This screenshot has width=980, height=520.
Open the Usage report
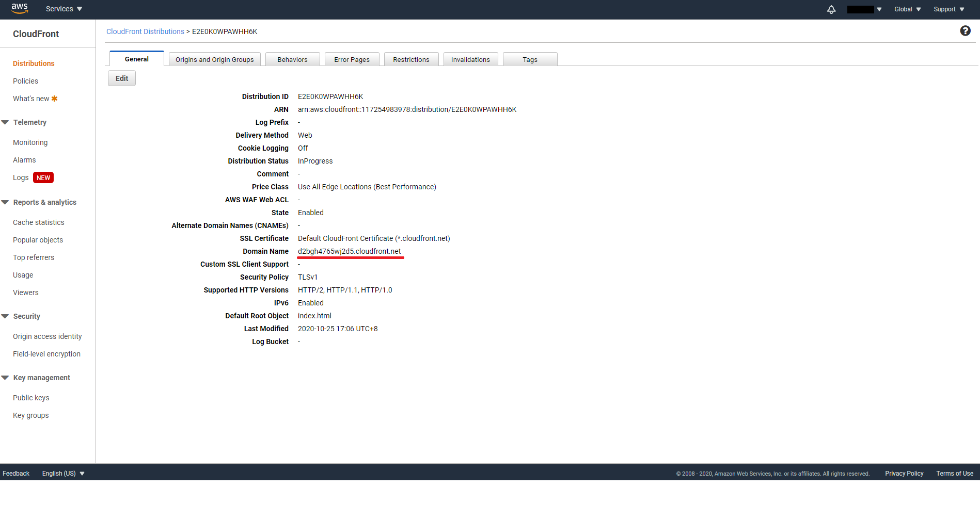tap(23, 275)
